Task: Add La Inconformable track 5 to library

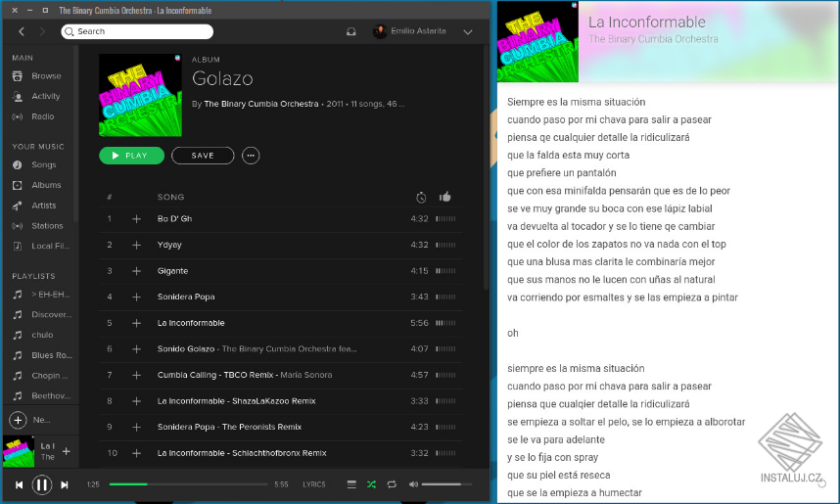Action: pyautogui.click(x=137, y=324)
